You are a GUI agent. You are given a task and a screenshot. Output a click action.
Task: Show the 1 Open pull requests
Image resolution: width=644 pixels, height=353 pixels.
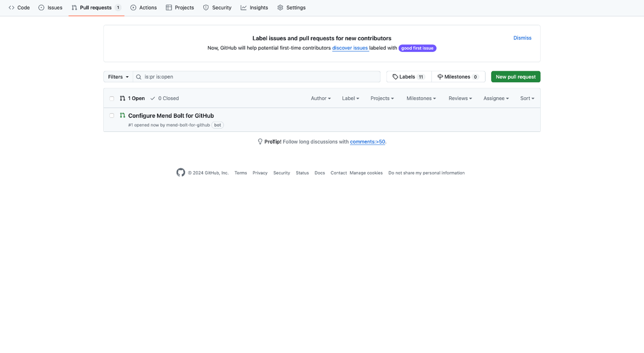[x=132, y=98]
